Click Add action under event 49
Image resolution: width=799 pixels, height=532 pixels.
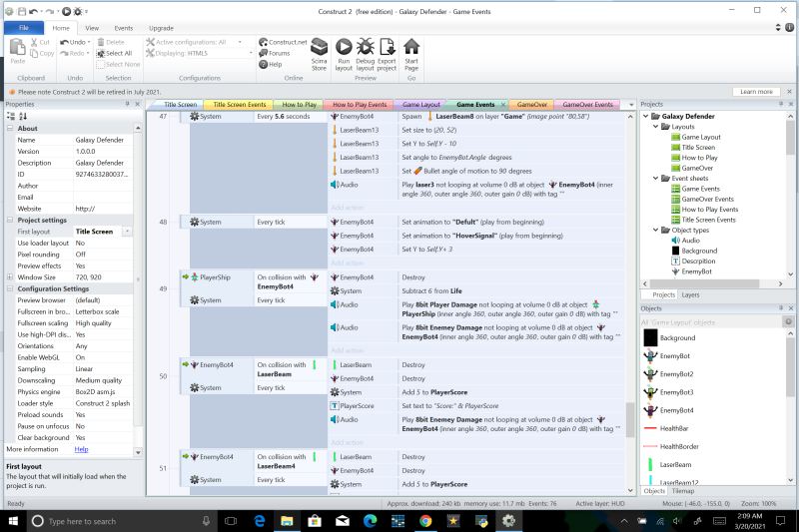pyautogui.click(x=347, y=350)
